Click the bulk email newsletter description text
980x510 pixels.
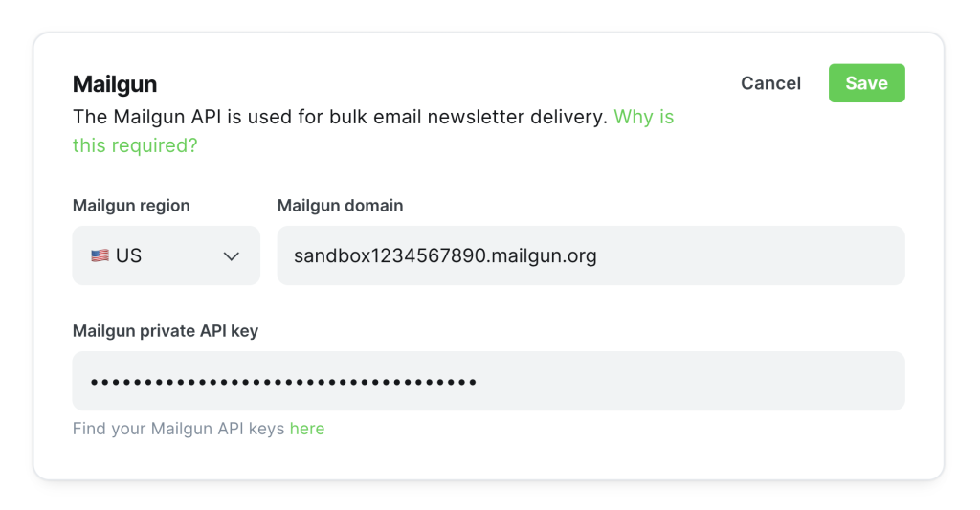[340, 118]
